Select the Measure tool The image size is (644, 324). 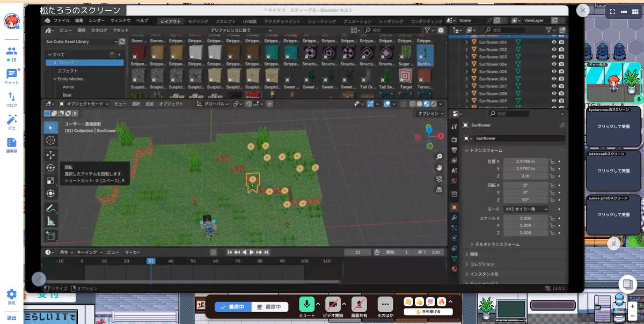(51, 221)
